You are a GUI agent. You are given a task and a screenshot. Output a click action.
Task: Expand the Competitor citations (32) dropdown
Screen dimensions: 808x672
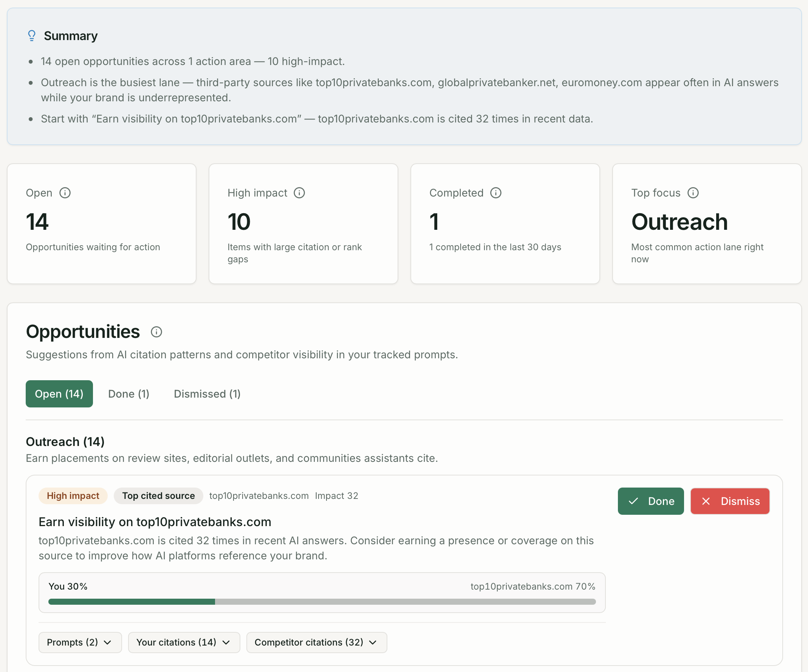pos(317,643)
